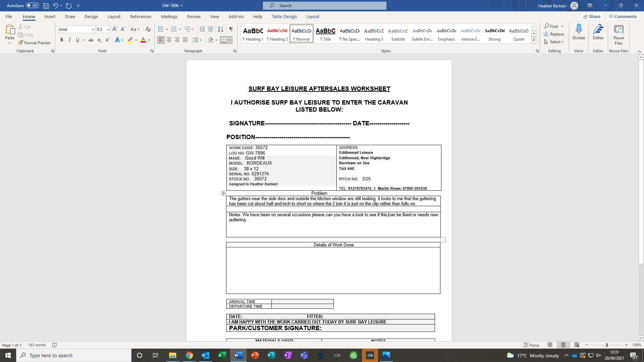Toggle Italic formatting
Screen dimensions: 644x362
[x=69, y=40]
